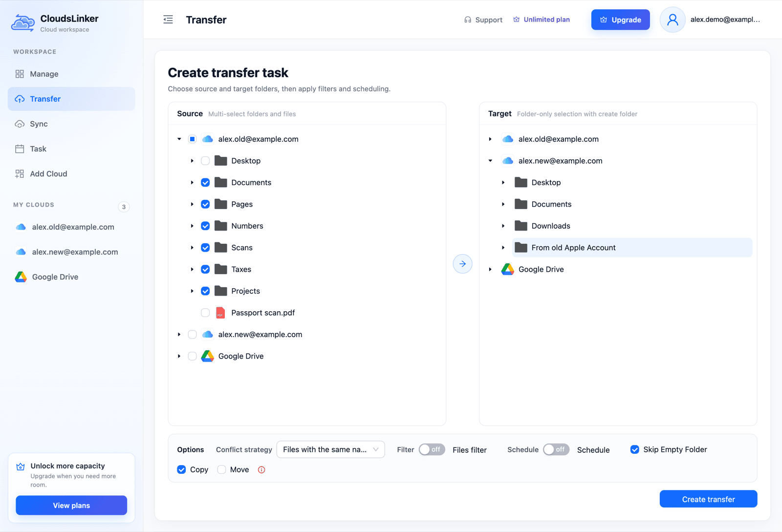Viewport: 782px width, 532px height.
Task: Click the crown icon in Unlock more capacity
Action: pos(21,467)
